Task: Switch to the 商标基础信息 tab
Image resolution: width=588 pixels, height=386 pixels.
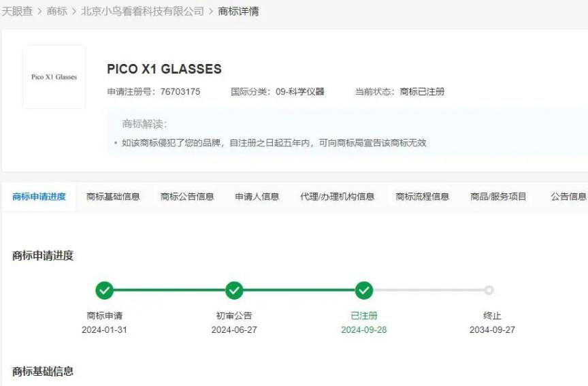Action: 113,197
